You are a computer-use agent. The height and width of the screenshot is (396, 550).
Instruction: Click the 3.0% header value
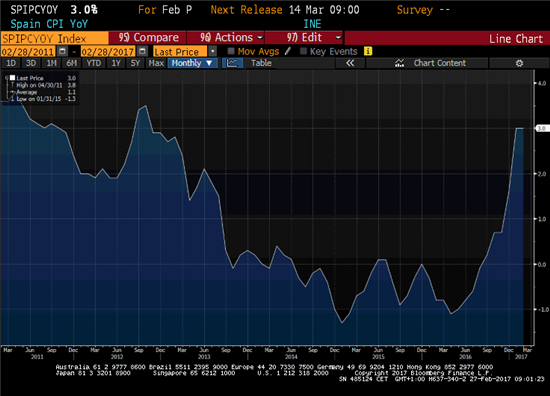point(84,10)
